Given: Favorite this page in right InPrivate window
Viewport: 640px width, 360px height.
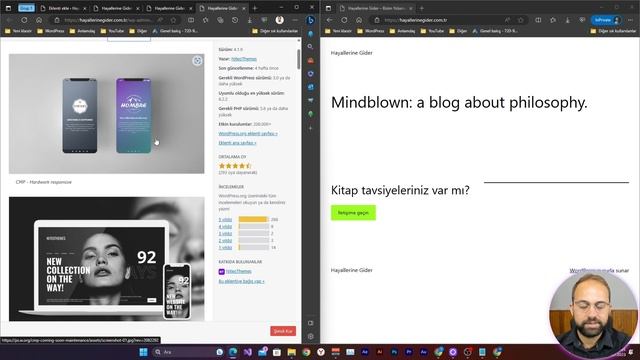Looking at the screenshot, I should point(520,20).
